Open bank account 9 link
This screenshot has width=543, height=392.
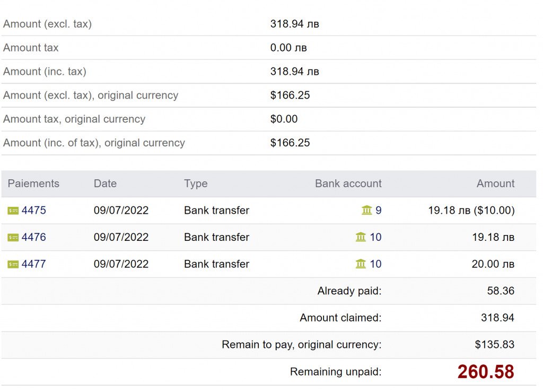coord(379,211)
